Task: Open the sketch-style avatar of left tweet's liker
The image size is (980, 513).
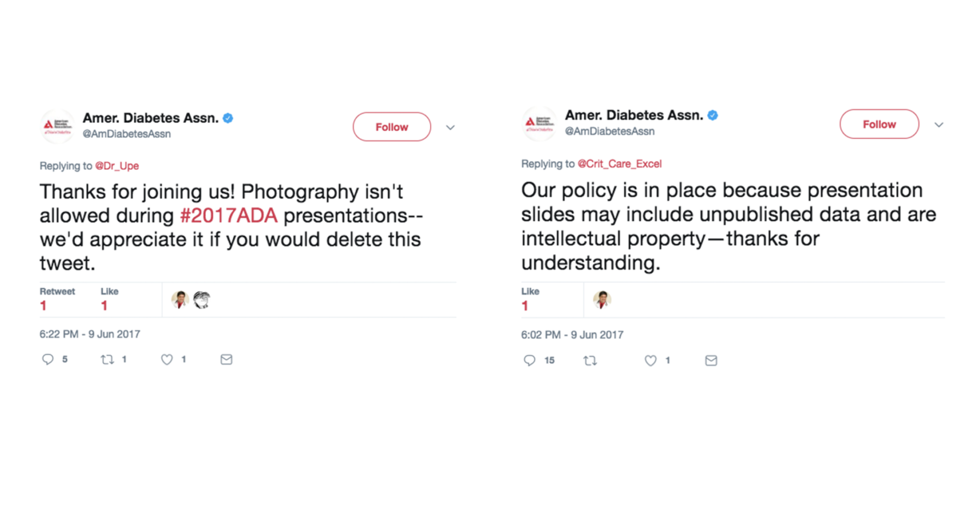Action: click(202, 300)
